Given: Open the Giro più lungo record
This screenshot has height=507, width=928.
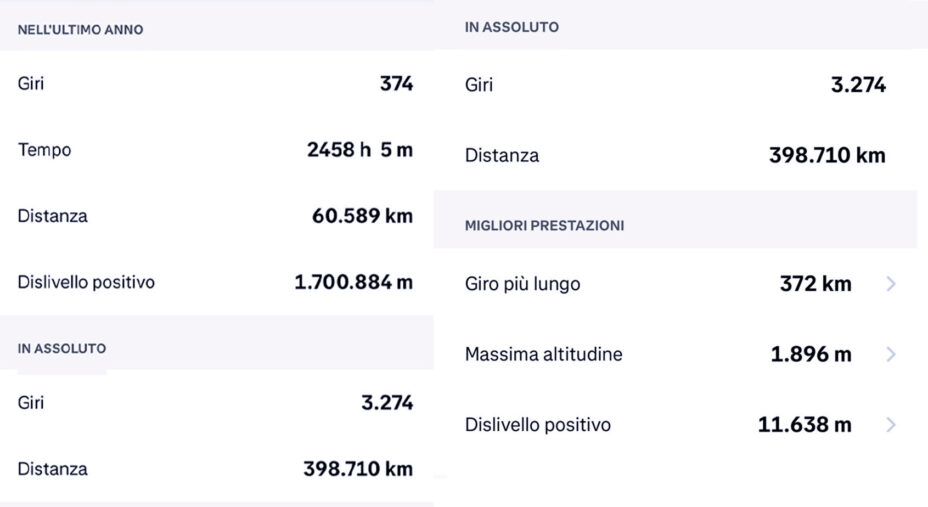Looking at the screenshot, I should [675, 284].
